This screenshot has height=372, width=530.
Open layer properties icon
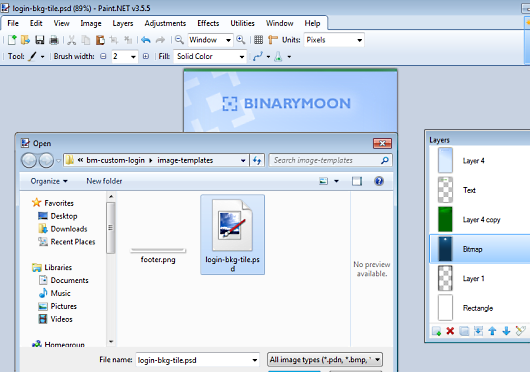521,331
